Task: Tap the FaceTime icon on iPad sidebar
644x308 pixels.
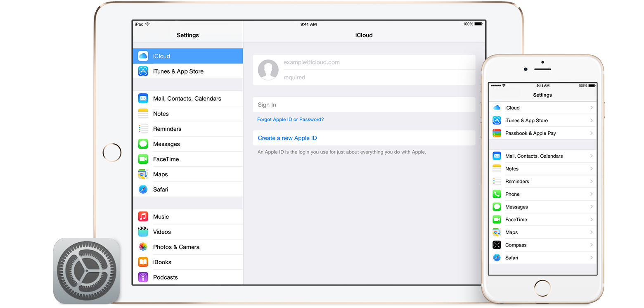Action: point(143,159)
